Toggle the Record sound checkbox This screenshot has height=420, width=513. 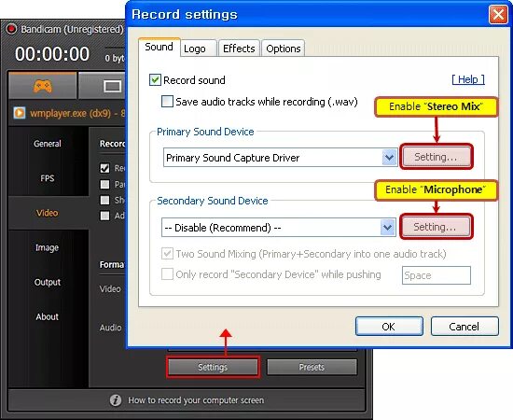click(155, 80)
